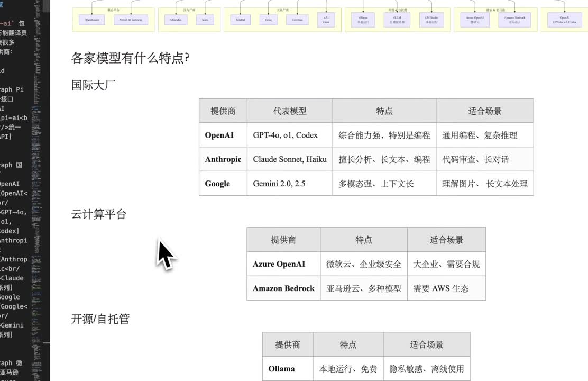Select the Vercel AI Gateway diagram node
Image resolution: width=588 pixels, height=381 pixels.
click(x=131, y=20)
